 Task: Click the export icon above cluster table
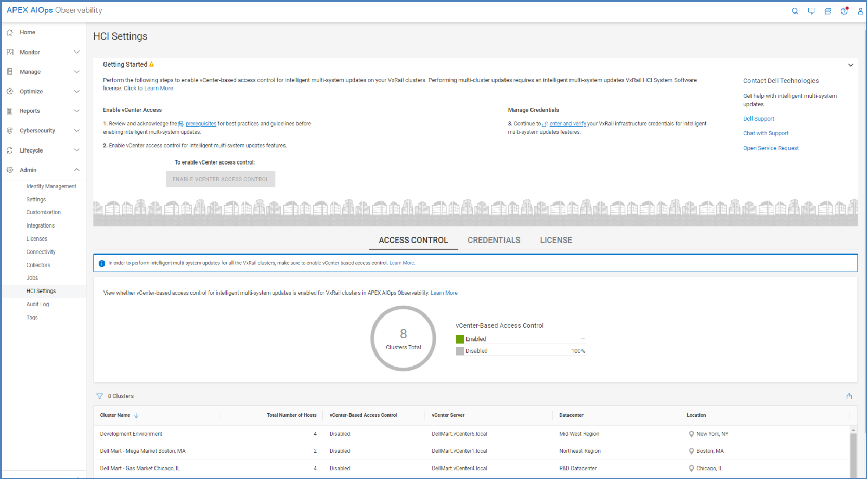point(849,396)
